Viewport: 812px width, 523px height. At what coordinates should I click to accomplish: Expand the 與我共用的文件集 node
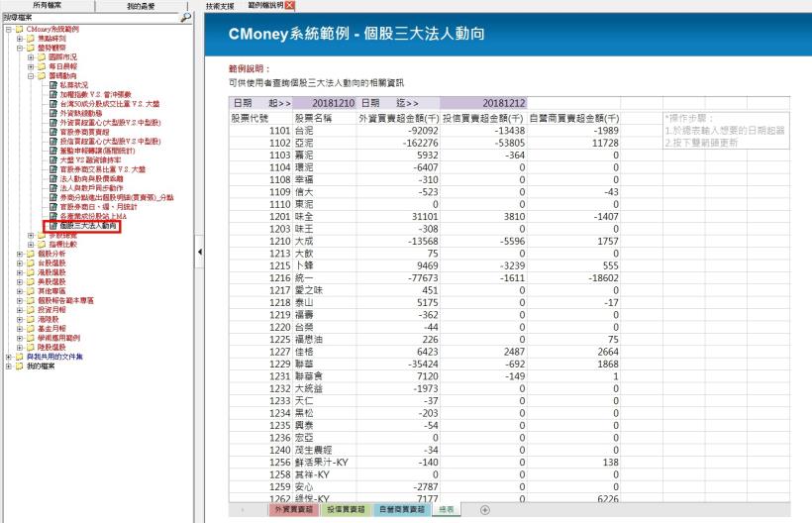click(9, 357)
